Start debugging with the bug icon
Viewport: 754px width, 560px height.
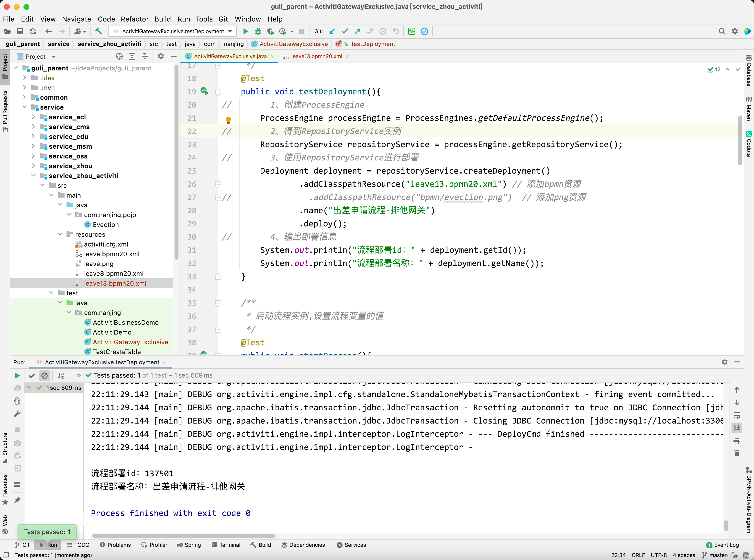[258, 32]
